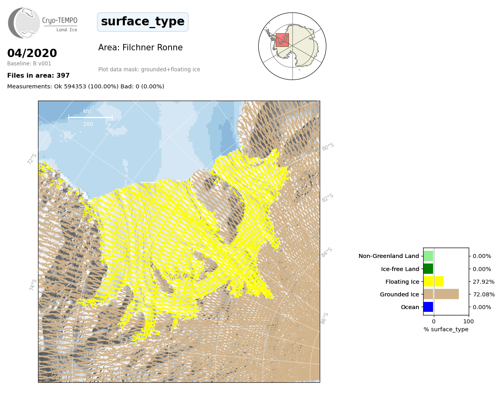Click the 74°S latitude label on map
504x420 pixels.
coord(33,284)
